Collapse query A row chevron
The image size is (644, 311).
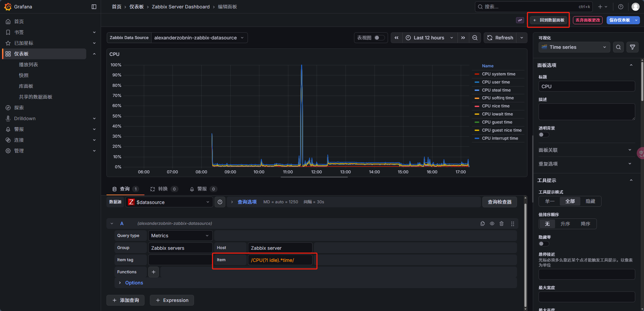click(x=112, y=223)
